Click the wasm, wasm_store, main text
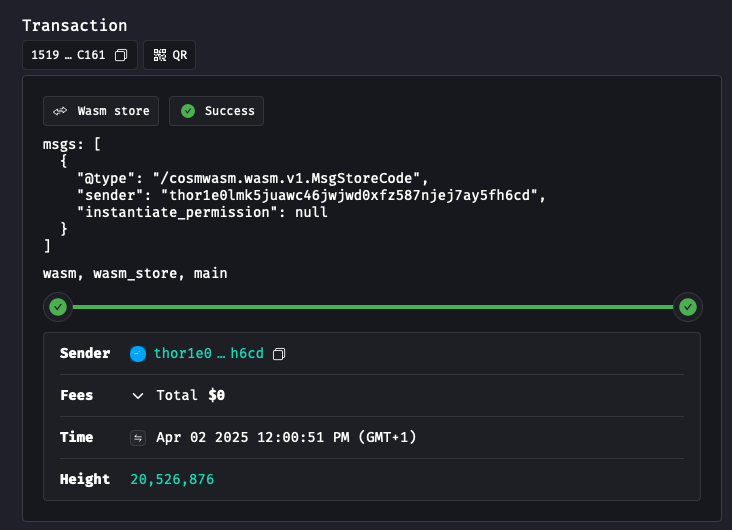Screen dimensions: 732x530 (135, 274)
